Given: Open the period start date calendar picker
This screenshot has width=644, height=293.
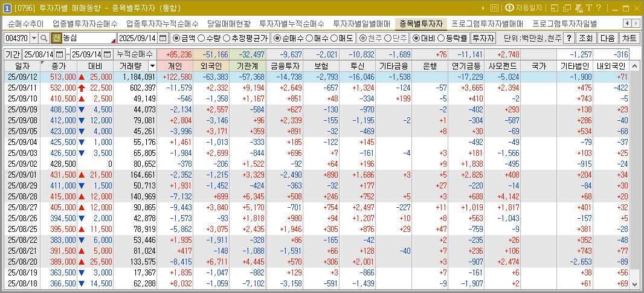Looking at the screenshot, I should (x=59, y=54).
